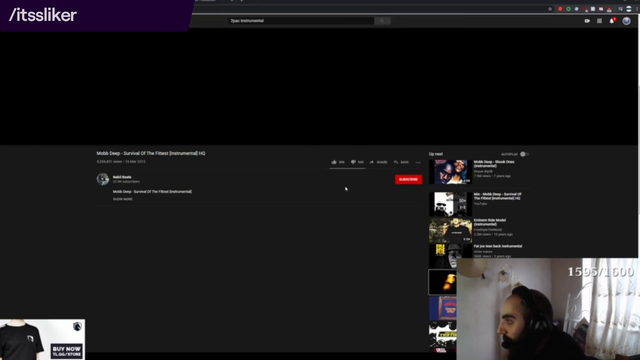The image size is (640, 360).
Task: Click the pink rectangle extension icon
Action: coord(601,9)
